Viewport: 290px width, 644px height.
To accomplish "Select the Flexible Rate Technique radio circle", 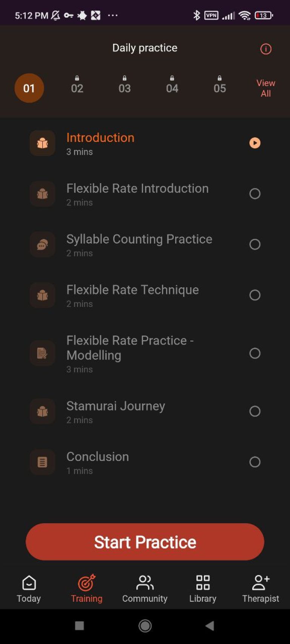I will click(x=255, y=295).
